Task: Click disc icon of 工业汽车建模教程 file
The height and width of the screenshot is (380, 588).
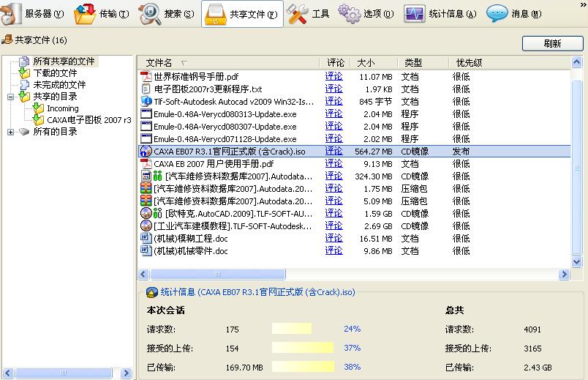Action: [x=146, y=226]
